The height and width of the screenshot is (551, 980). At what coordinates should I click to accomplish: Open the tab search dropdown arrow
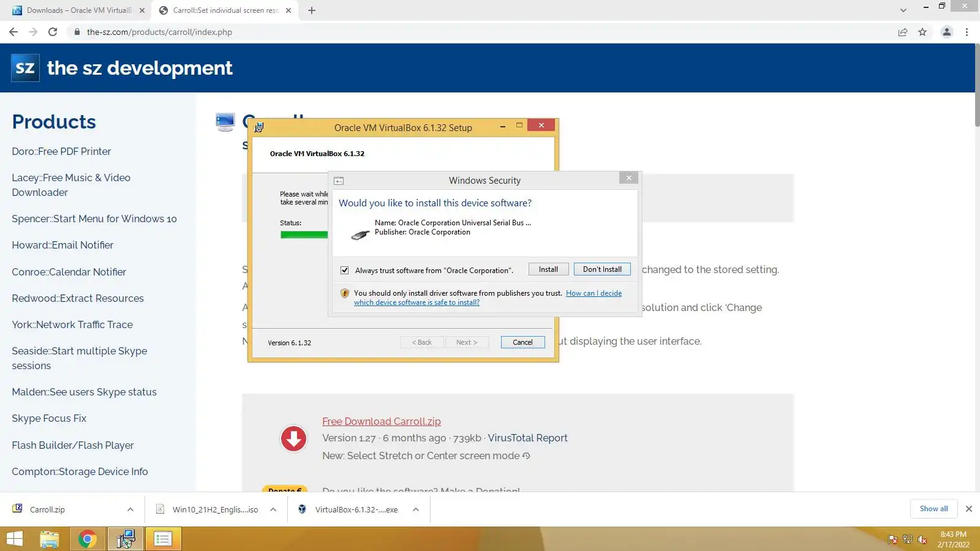click(903, 10)
